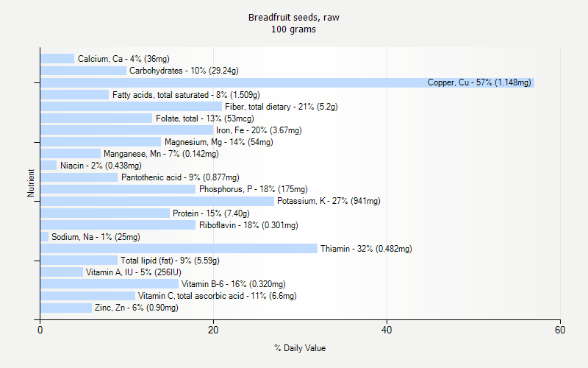The width and height of the screenshot is (588, 368).
Task: Click the Potassium, K 27% bar
Action: click(x=157, y=201)
